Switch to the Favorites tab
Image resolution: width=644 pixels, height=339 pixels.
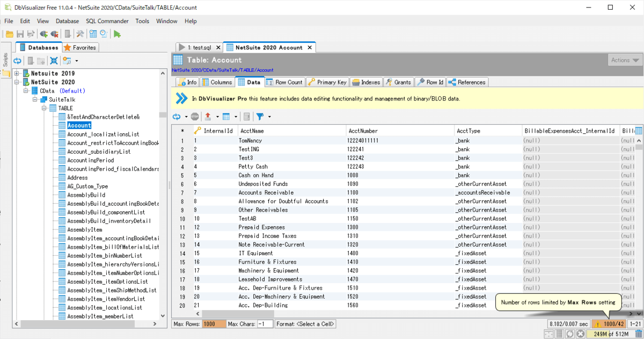80,47
